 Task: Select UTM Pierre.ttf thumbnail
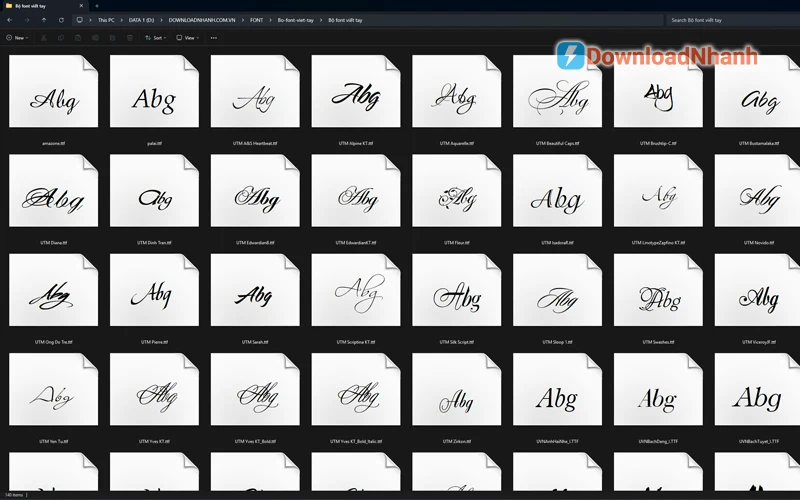[154, 290]
